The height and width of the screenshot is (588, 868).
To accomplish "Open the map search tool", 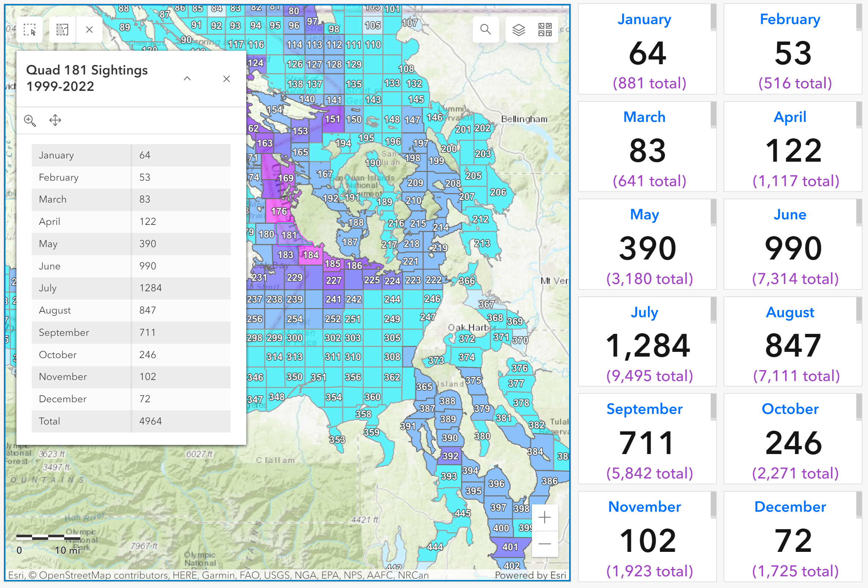I will (x=485, y=30).
